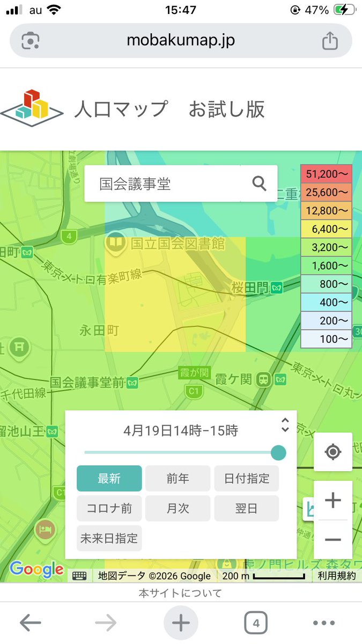Open the page scanner icon in address bar

[x=31, y=41]
